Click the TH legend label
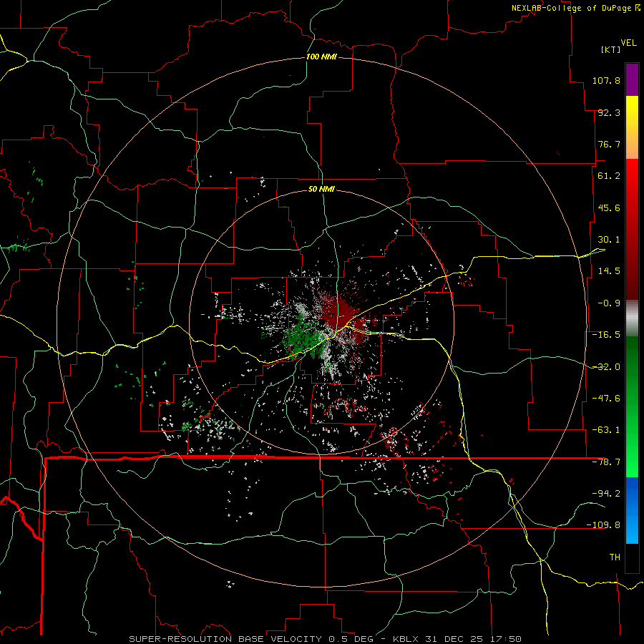The image size is (644, 644). click(615, 557)
